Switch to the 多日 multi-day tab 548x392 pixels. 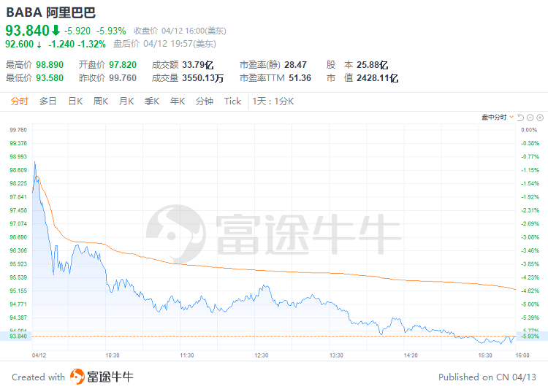[x=47, y=101]
